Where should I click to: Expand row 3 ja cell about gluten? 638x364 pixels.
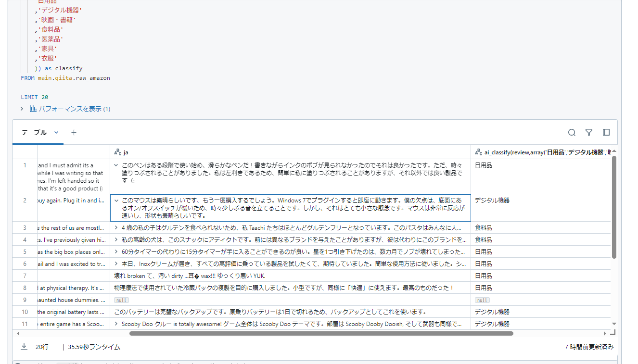click(116, 227)
